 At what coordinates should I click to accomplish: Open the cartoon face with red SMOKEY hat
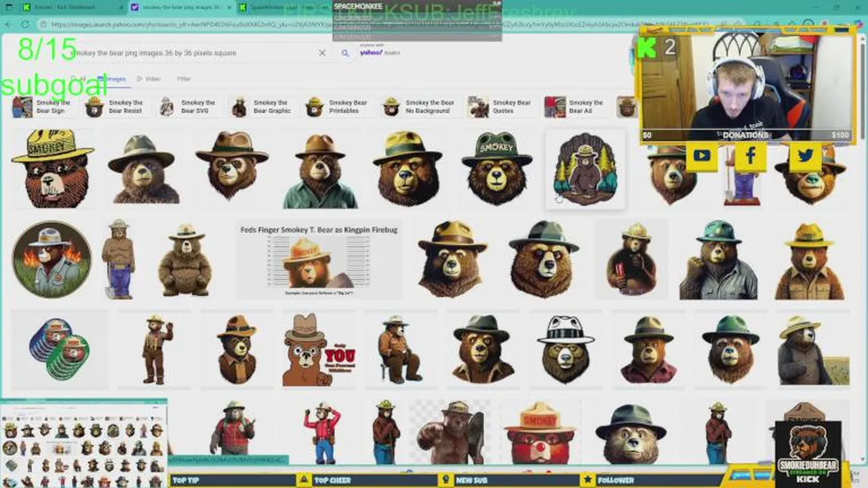coord(540,432)
